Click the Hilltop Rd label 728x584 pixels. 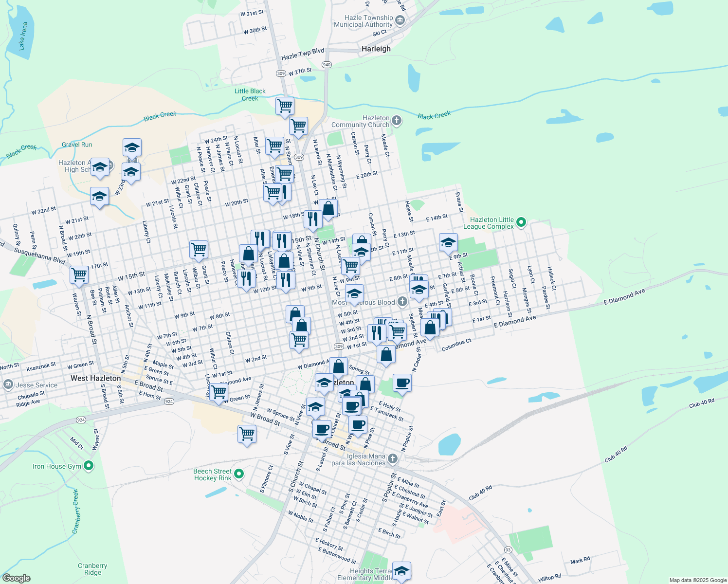click(550, 578)
